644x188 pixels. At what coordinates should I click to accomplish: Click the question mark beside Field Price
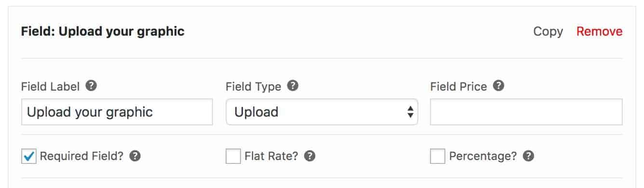(499, 86)
